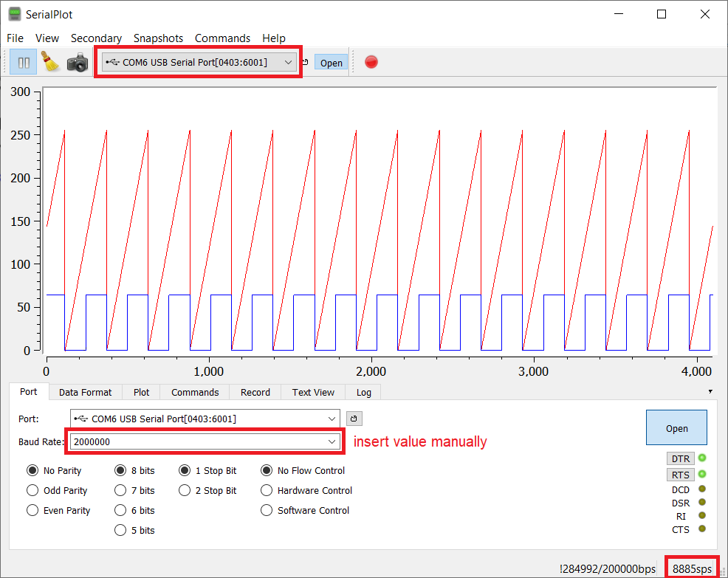Enable Hardware Control flow option
The image size is (728, 578).
267,490
